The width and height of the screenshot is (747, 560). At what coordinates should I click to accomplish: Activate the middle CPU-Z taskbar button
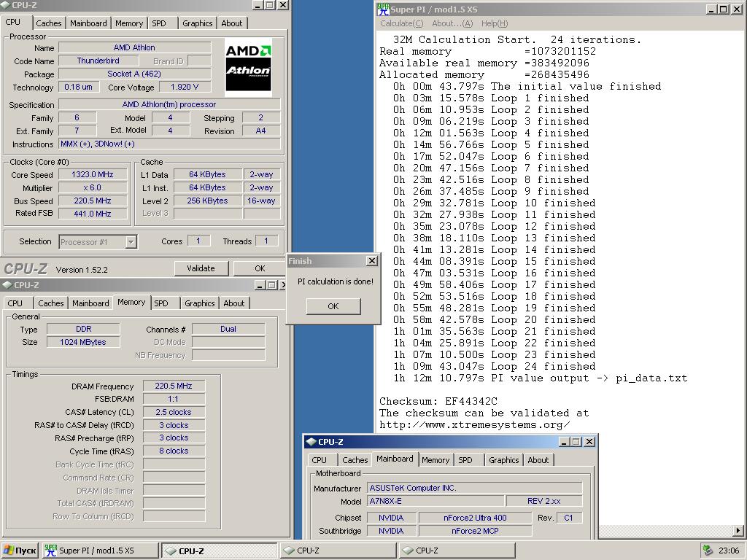click(338, 551)
